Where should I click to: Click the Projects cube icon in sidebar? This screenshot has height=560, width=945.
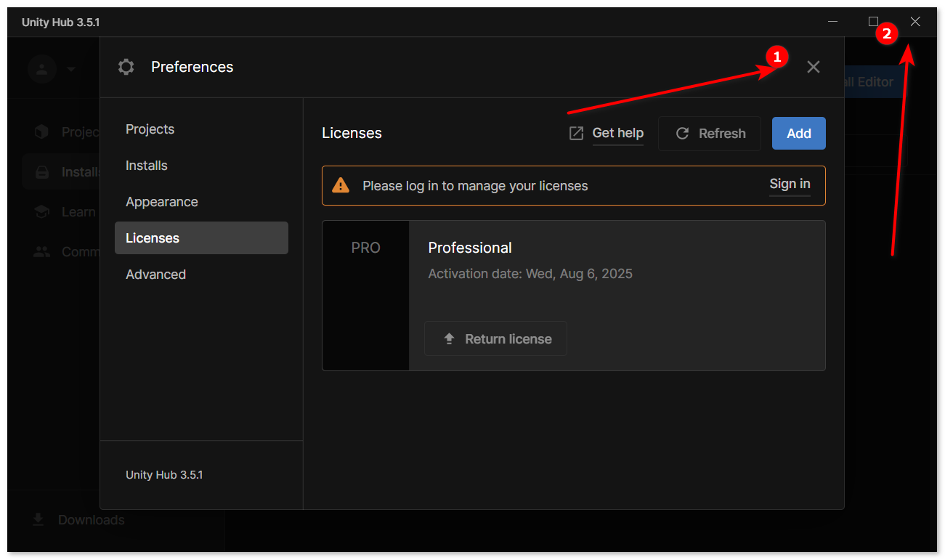click(42, 131)
